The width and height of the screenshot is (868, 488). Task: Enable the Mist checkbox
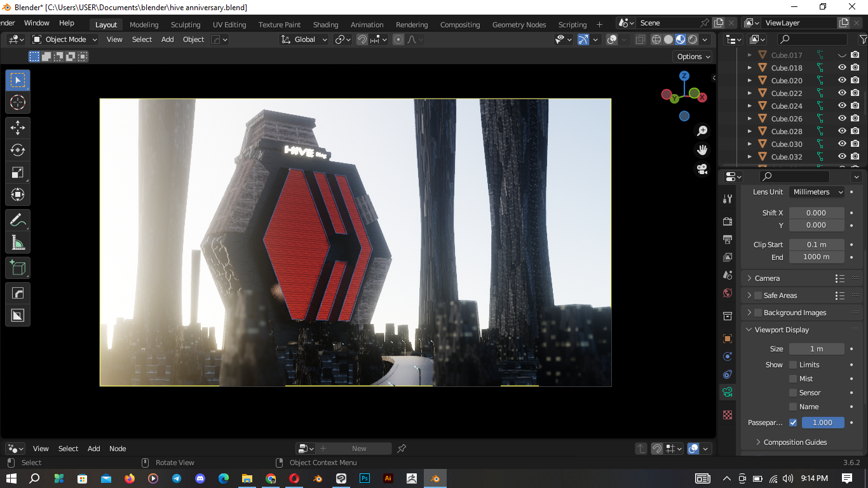[x=793, y=379]
